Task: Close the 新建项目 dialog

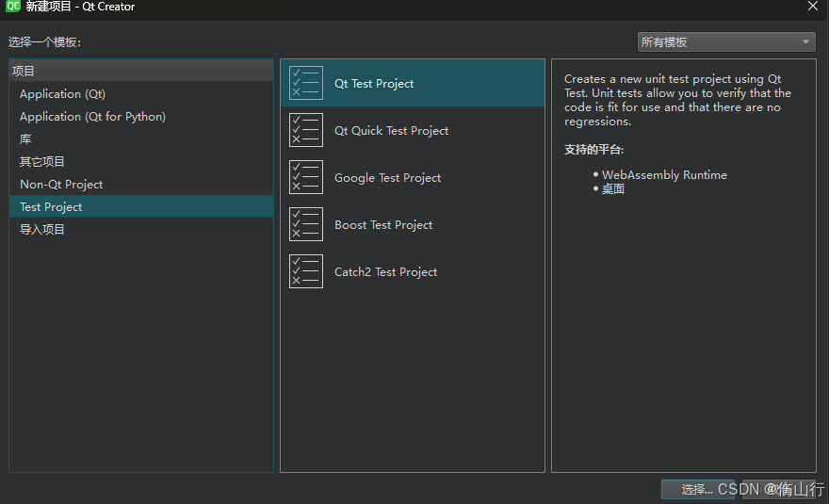Action: point(813,7)
